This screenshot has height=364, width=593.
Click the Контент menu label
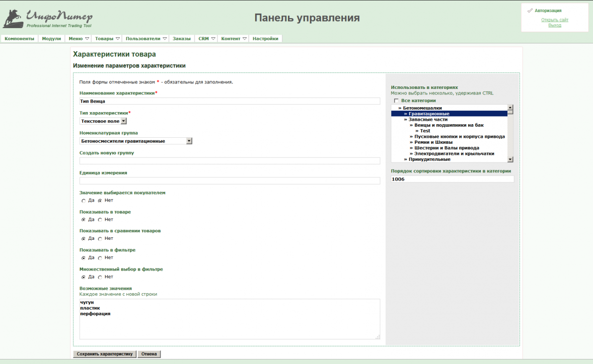231,39
